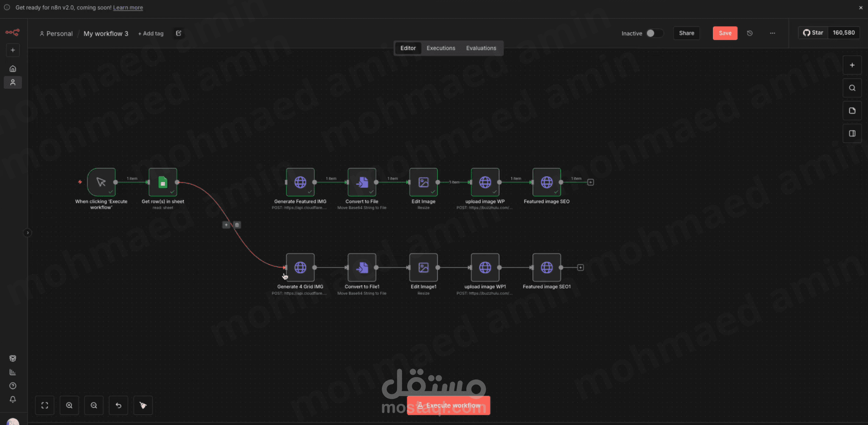Viewport: 868px width, 425px height.
Task: Open the Personal user icon in sidebar
Action: 13,82
